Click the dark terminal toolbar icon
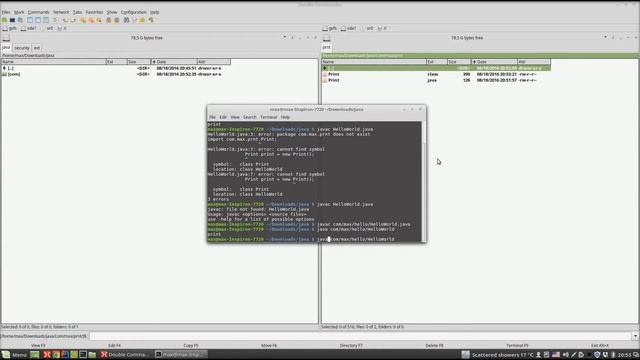 point(12,20)
